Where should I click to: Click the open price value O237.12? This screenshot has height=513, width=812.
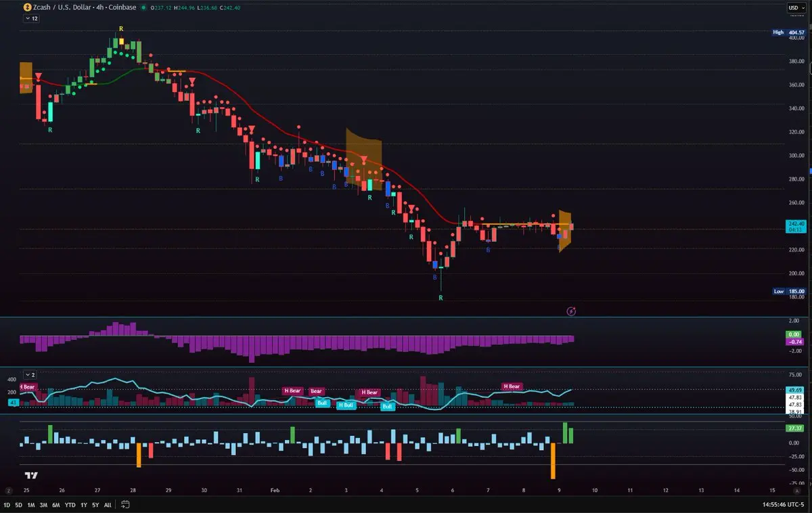click(160, 7)
